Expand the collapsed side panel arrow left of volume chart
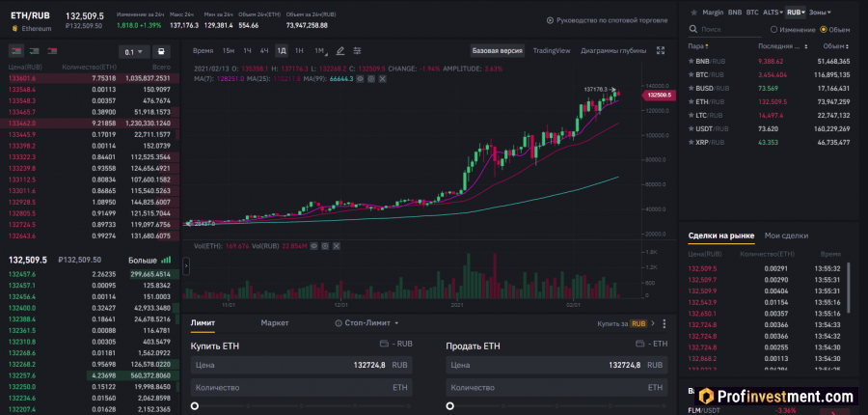Image resolution: width=868 pixels, height=415 pixels. tap(186, 266)
